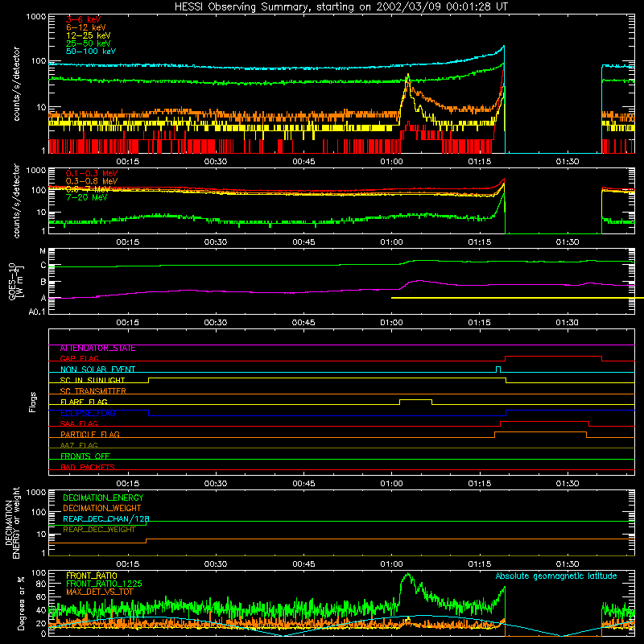The width and height of the screenshot is (644, 644).
Task: Click the A0.1 label on GOES axis
Action: point(37,312)
